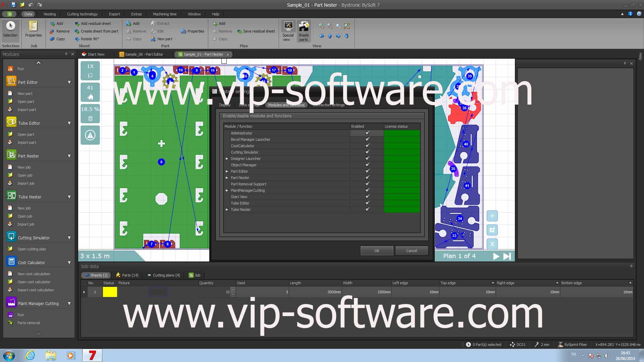Image resolution: width=644 pixels, height=362 pixels.
Task: Click the yellow color swatch on sheet row
Action: tap(110, 292)
